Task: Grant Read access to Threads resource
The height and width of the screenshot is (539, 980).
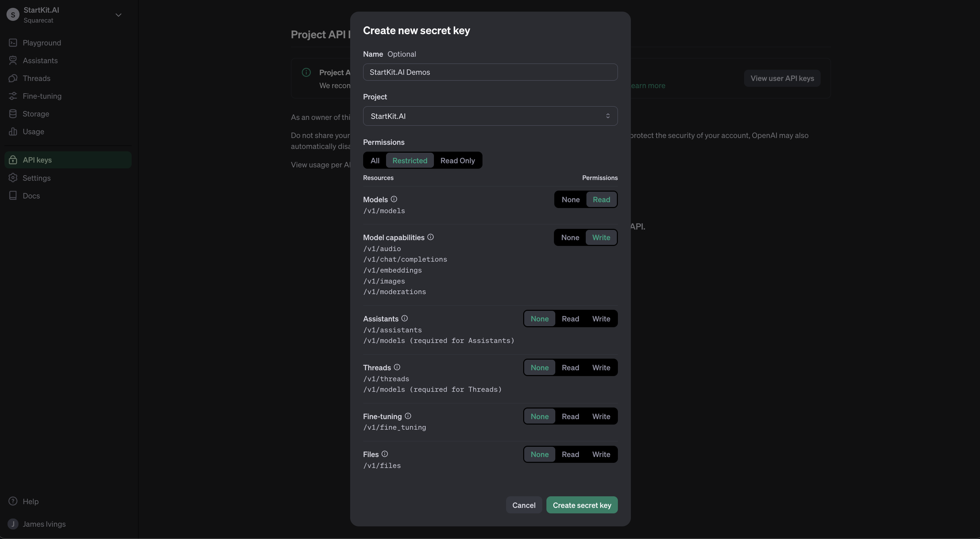Action: click(570, 367)
